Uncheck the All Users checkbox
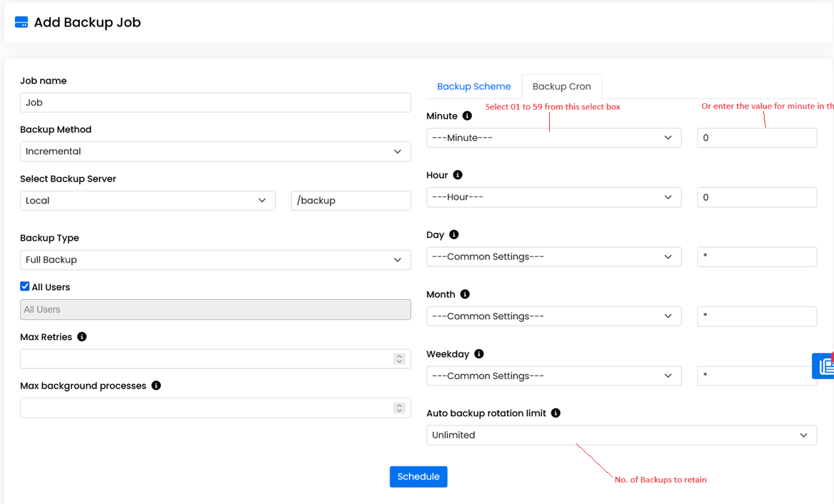834x504 pixels. click(25, 287)
